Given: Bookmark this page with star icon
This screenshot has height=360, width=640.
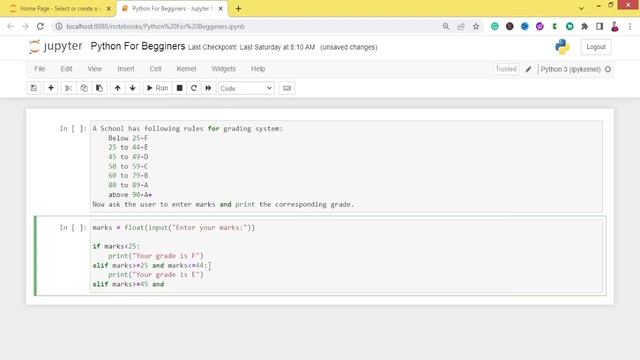Looking at the screenshot, I should point(476,27).
